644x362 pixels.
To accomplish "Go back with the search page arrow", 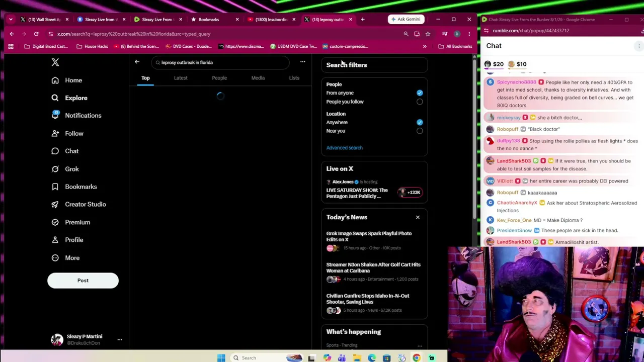I will [x=137, y=62].
